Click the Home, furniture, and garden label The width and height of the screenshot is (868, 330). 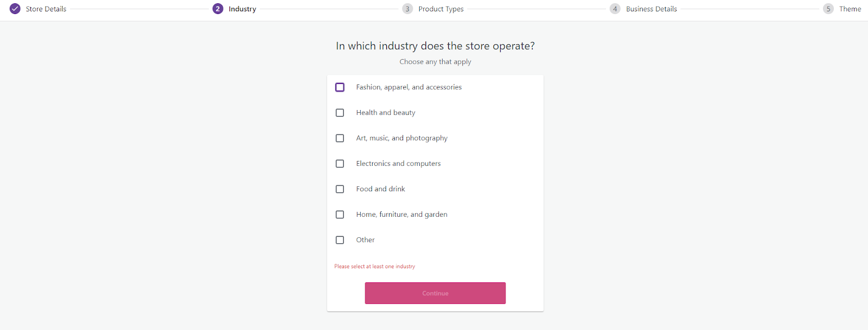(x=401, y=215)
